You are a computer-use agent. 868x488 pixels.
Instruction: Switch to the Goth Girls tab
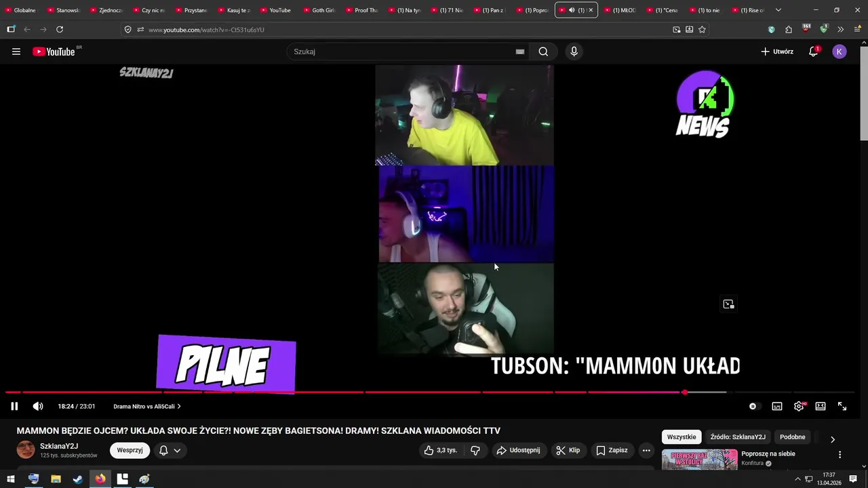click(x=319, y=10)
